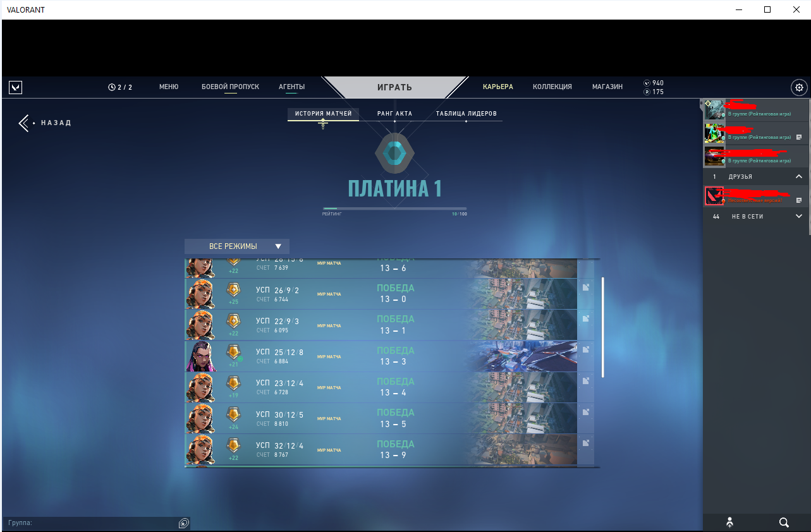
Task: Click the rank badge showing +25 rating
Action: click(x=234, y=289)
